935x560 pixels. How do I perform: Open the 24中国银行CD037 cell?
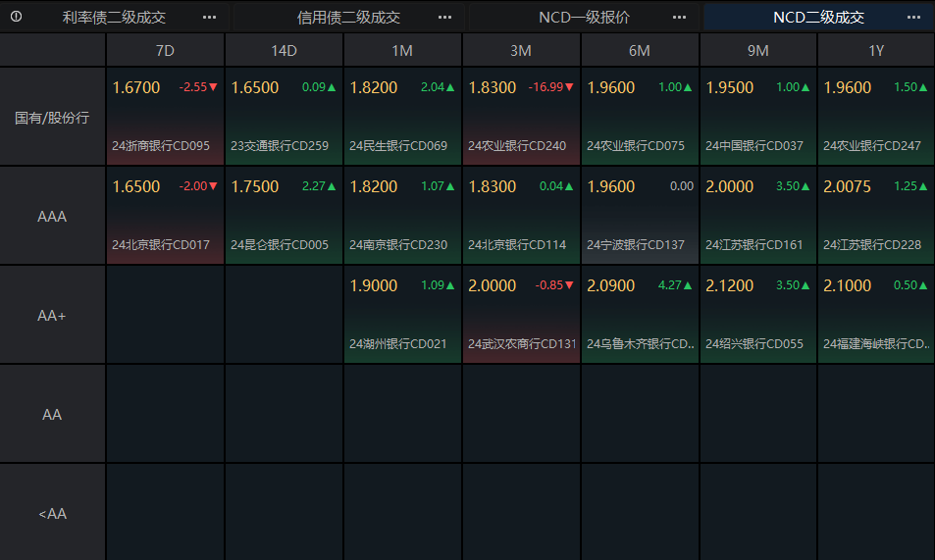point(757,117)
